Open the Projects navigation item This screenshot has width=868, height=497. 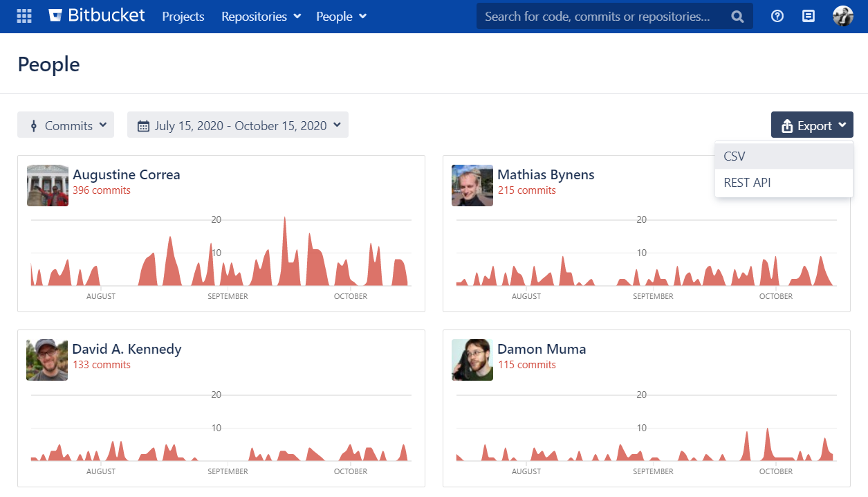183,16
